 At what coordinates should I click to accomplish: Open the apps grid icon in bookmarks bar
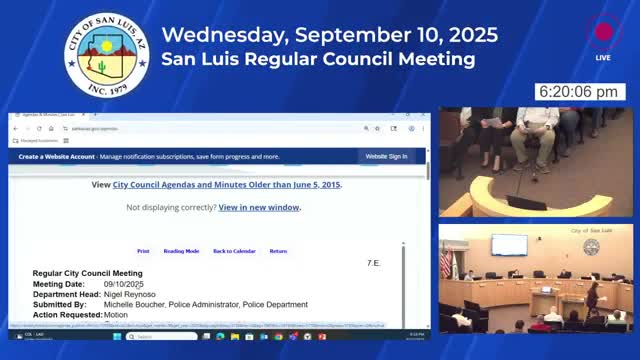(66, 141)
